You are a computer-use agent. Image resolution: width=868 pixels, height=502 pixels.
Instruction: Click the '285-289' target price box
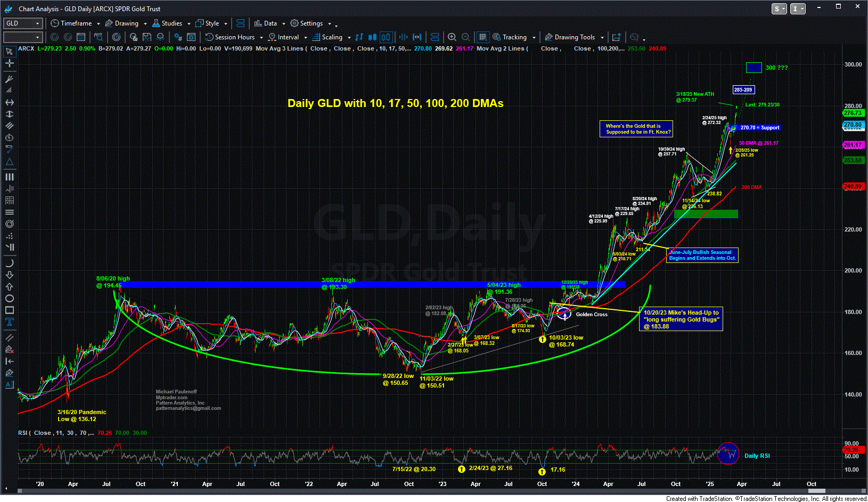(743, 90)
